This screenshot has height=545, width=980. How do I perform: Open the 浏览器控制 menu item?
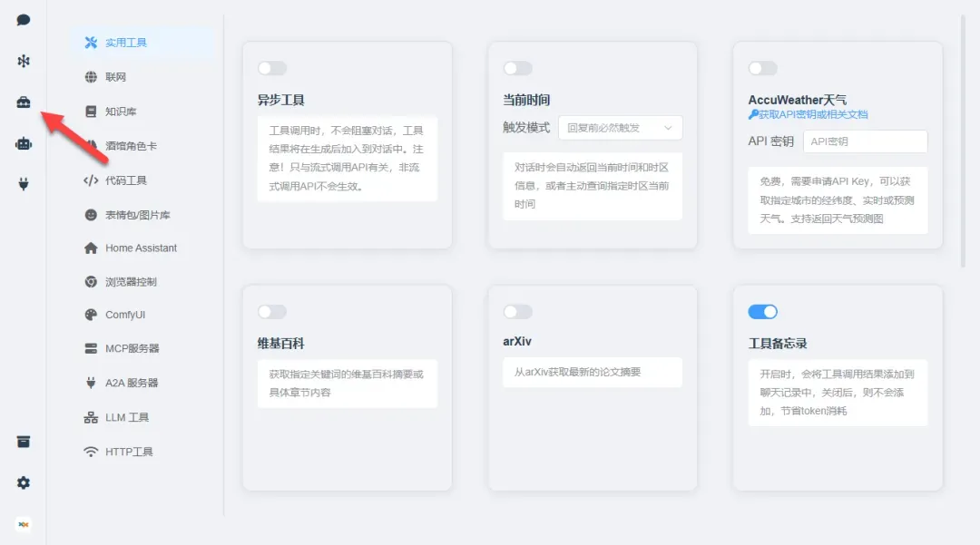(x=142, y=281)
